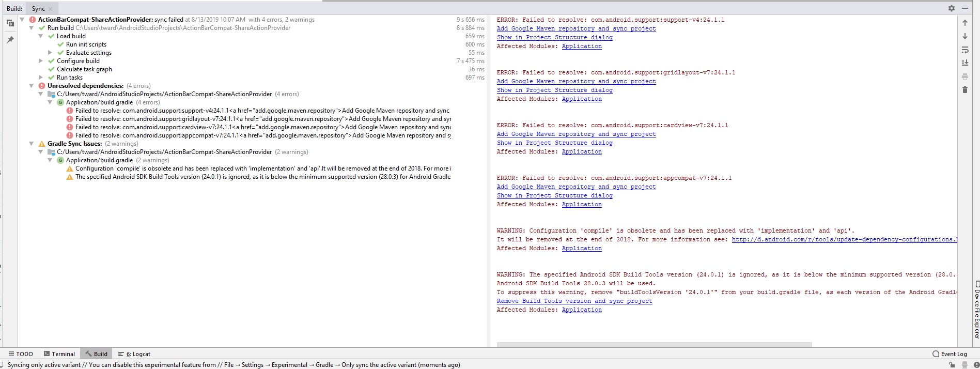Expand Evaluate settings node

pyautogui.click(x=50, y=53)
